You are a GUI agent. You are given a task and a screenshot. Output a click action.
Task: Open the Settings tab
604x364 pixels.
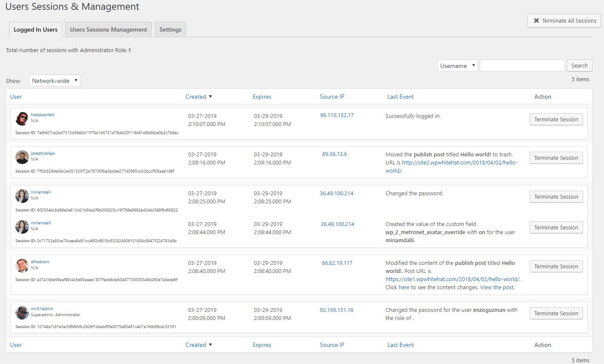[x=170, y=29]
